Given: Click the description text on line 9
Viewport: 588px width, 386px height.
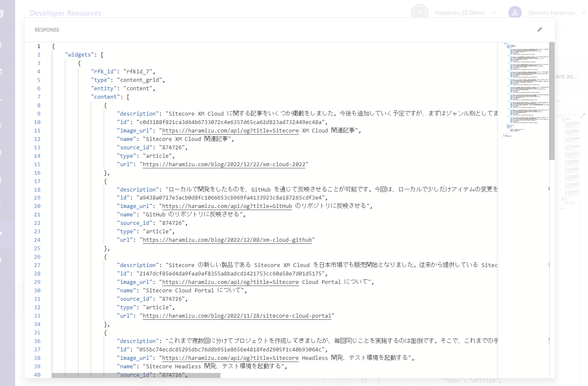Looking at the screenshot, I should click(x=332, y=114).
